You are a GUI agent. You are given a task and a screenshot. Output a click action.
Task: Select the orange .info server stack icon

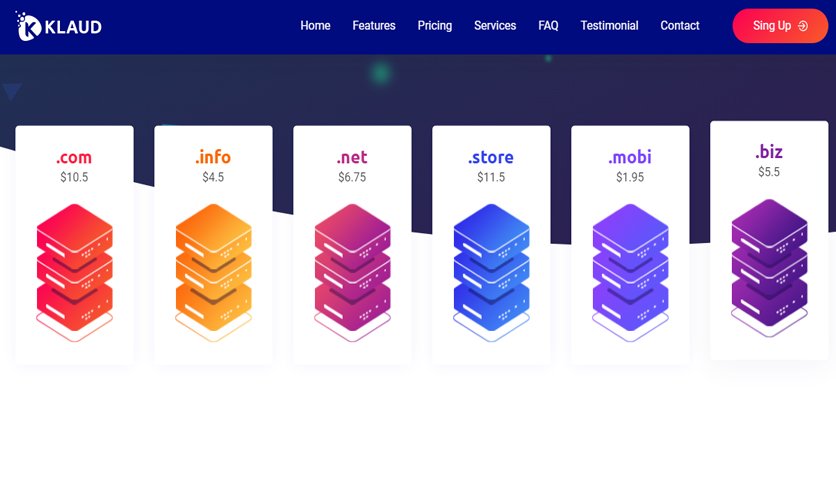[213, 272]
